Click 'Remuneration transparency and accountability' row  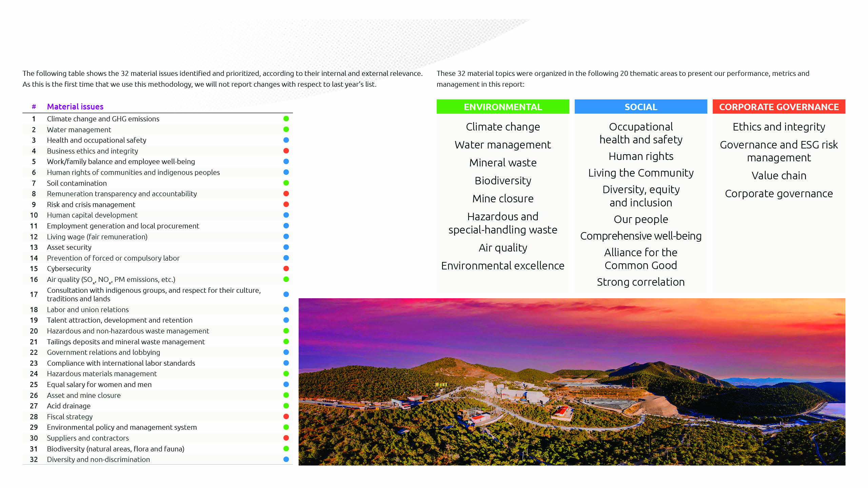(158, 194)
